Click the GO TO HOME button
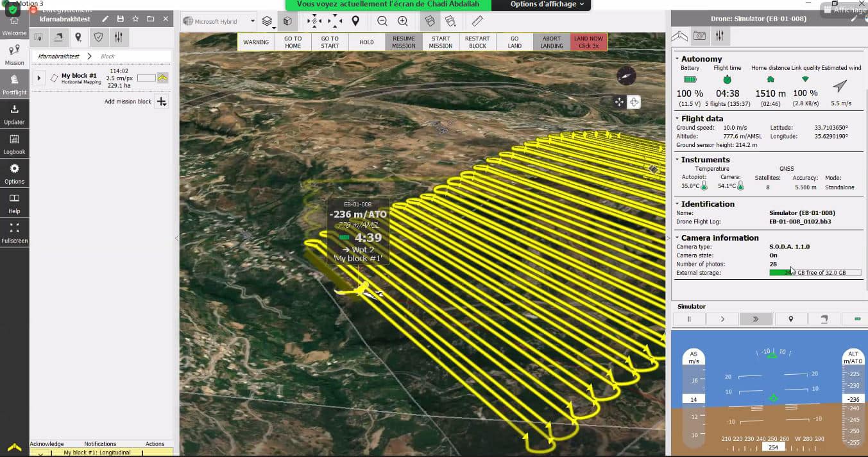The width and height of the screenshot is (868, 457). pyautogui.click(x=293, y=42)
